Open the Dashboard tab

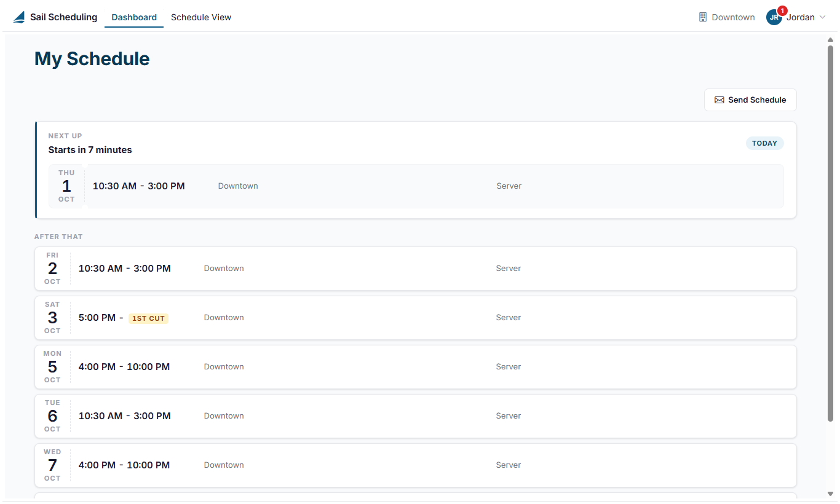pyautogui.click(x=134, y=17)
